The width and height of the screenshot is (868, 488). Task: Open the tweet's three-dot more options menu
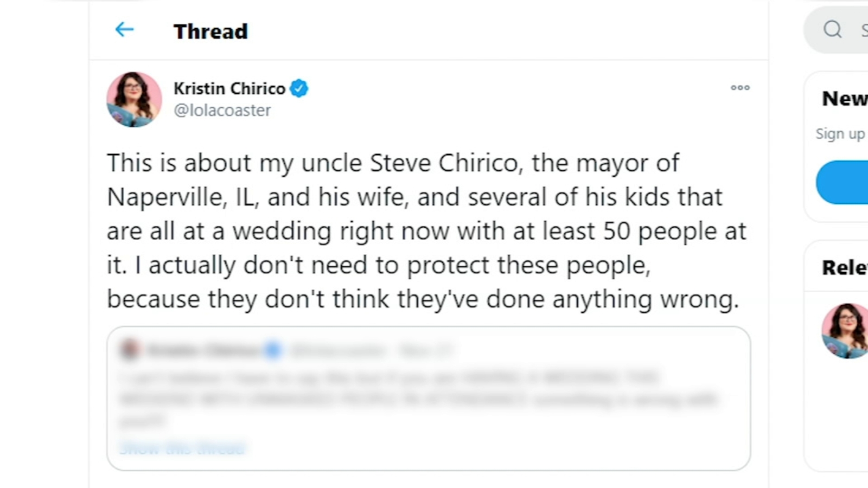tap(741, 88)
